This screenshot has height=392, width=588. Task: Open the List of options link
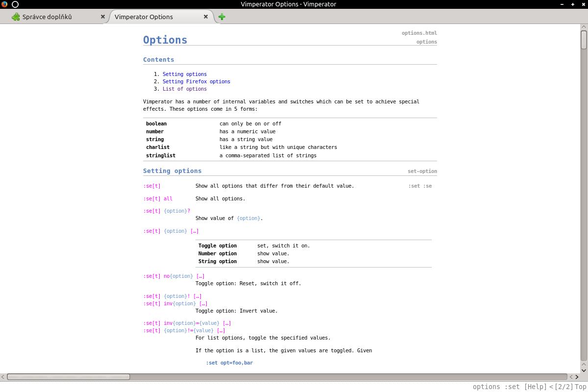[x=185, y=89]
